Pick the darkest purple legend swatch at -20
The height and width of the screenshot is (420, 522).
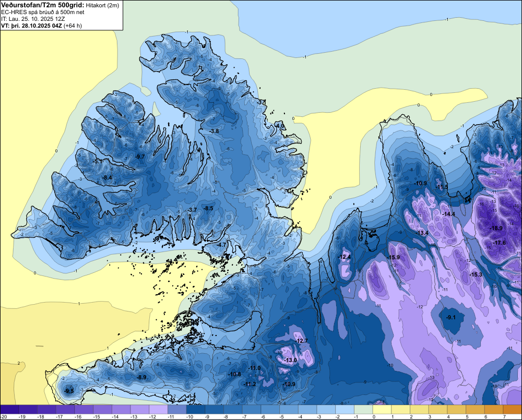tap(9, 410)
